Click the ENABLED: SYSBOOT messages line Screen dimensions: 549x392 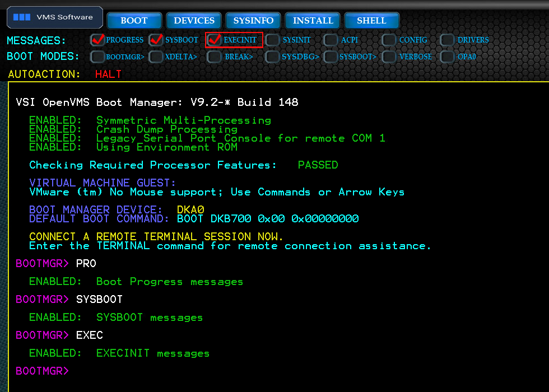(x=116, y=318)
